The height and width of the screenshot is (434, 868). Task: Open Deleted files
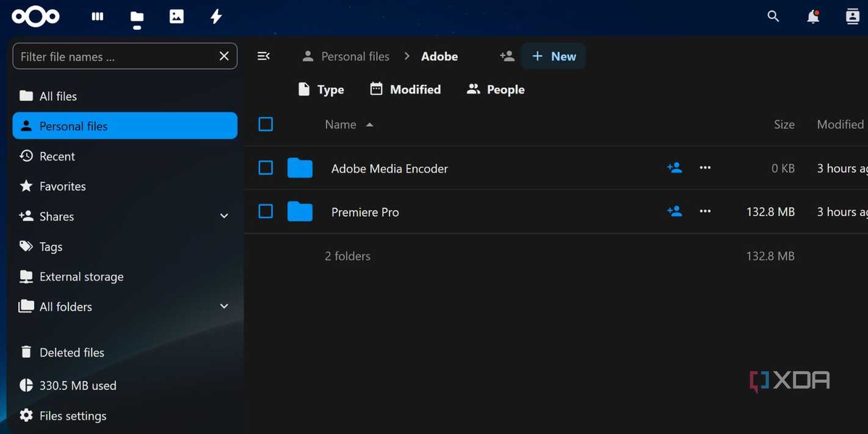125,352
